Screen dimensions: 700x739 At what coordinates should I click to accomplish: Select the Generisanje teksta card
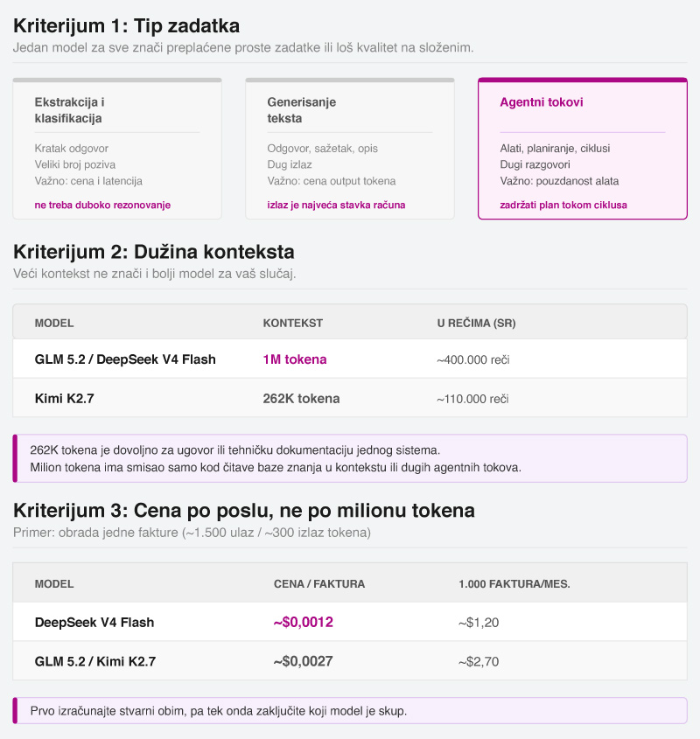click(349, 149)
